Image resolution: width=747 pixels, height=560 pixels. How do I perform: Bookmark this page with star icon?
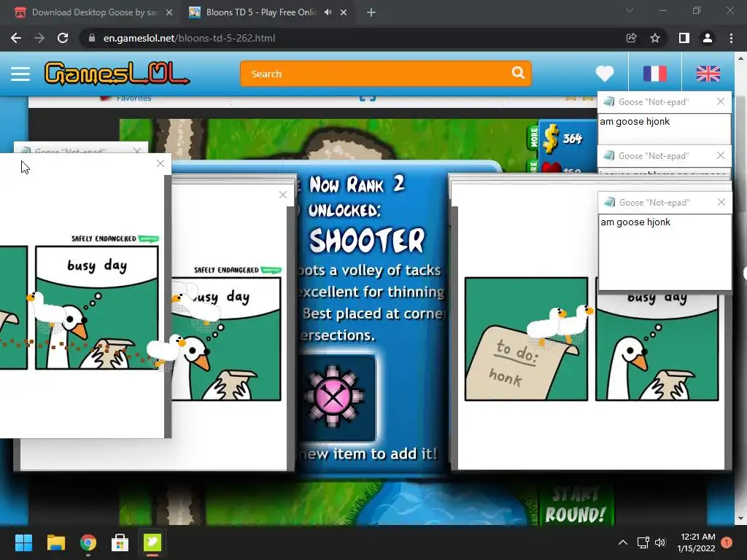655,38
